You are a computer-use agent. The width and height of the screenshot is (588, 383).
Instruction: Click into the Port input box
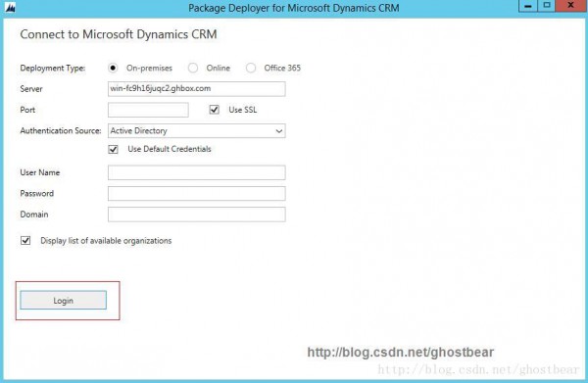pyautogui.click(x=148, y=110)
